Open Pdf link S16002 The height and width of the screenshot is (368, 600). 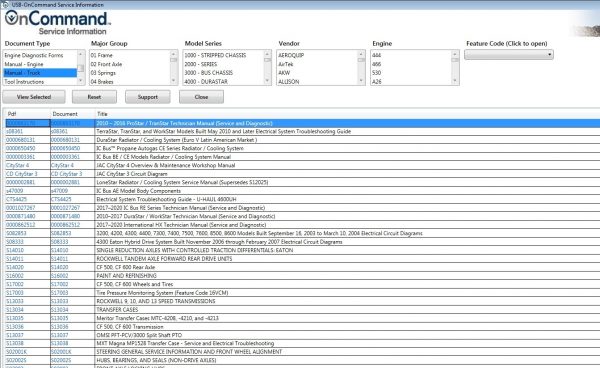coord(15,276)
